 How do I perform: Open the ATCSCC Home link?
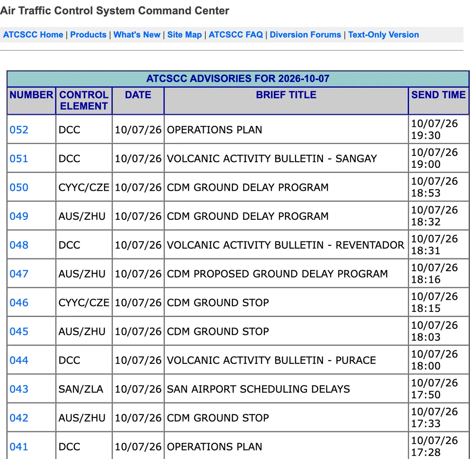(33, 35)
